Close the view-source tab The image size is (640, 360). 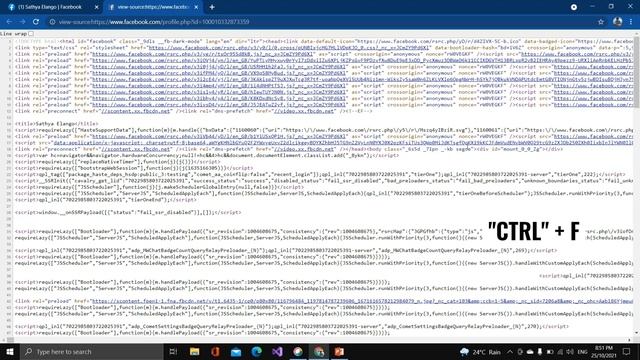(x=196, y=7)
